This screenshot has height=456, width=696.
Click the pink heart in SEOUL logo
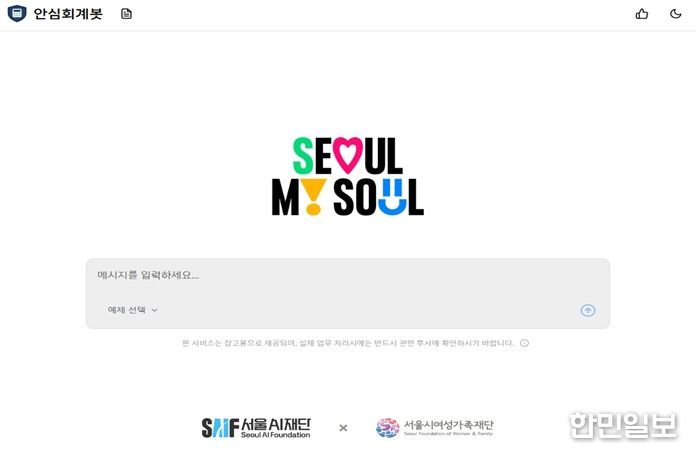348,155
